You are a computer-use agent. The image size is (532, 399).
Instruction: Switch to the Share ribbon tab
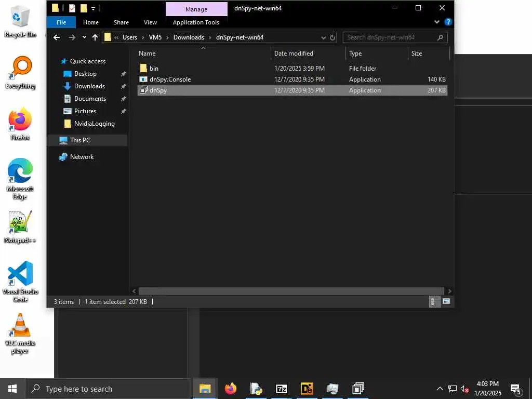coord(121,22)
